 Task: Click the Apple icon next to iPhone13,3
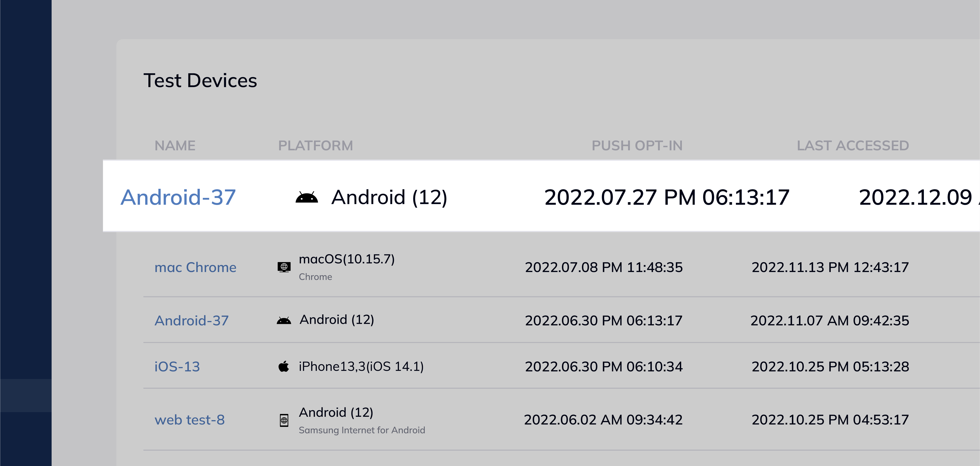click(x=284, y=366)
